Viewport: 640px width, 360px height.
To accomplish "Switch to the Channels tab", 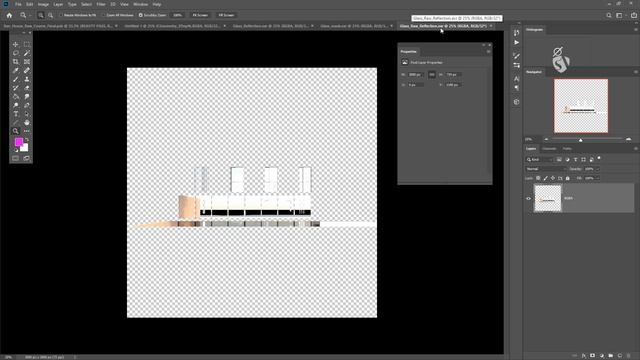I will click(x=549, y=149).
